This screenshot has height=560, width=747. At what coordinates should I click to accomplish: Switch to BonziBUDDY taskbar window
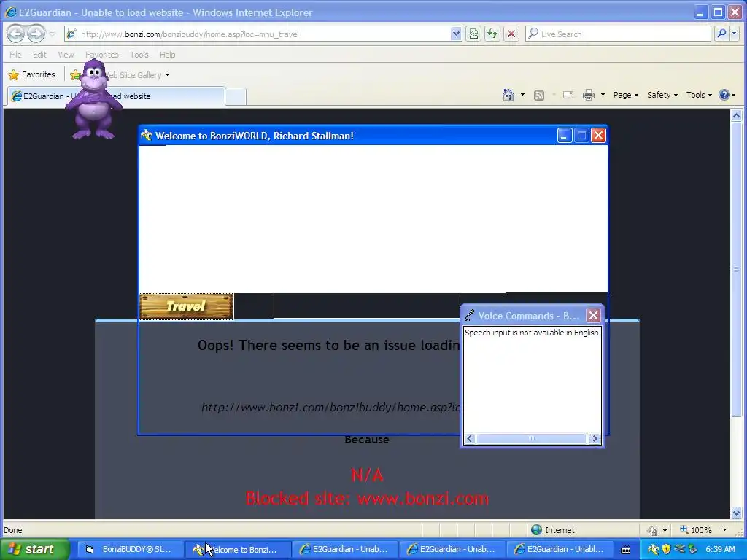(x=129, y=549)
